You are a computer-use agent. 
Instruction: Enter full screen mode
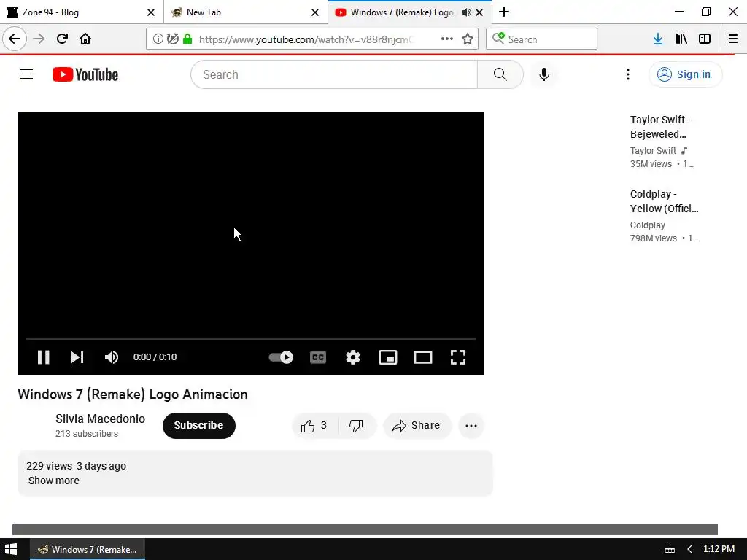[458, 357]
